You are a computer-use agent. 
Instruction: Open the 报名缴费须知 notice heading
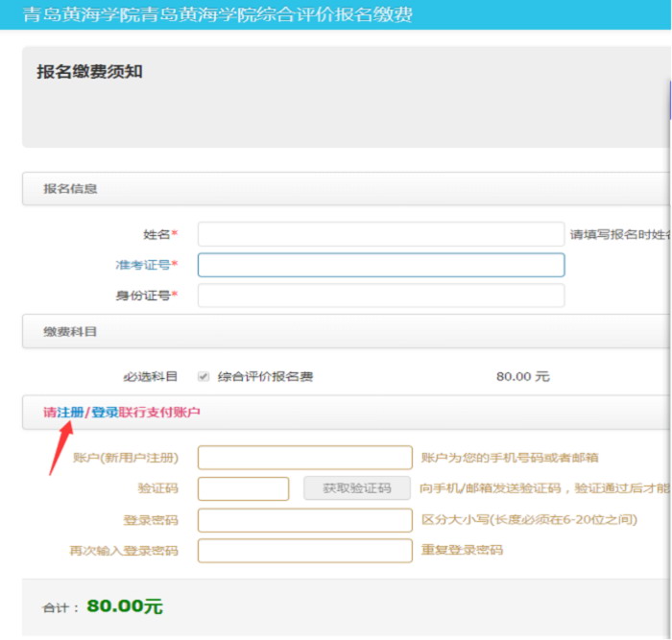coord(89,72)
